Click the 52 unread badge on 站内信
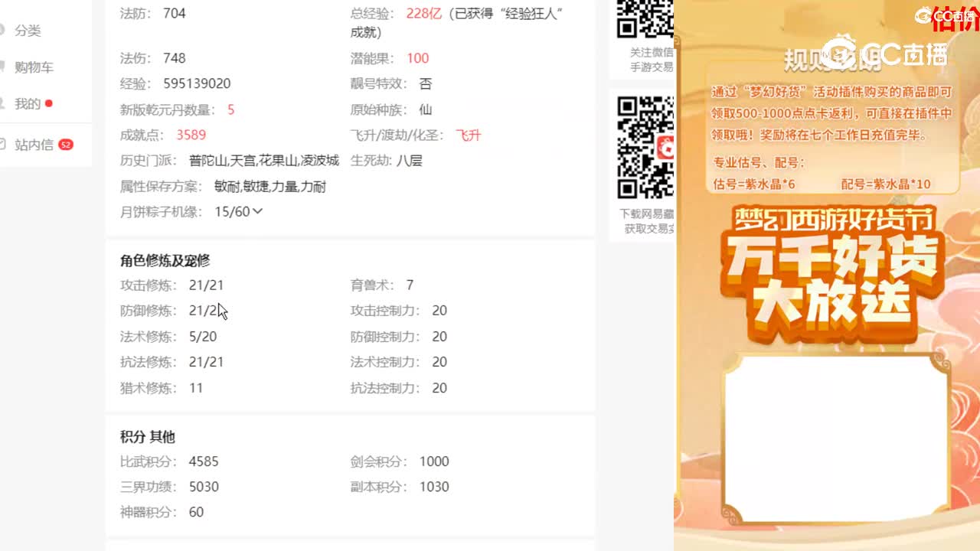The image size is (980, 551). pos(66,145)
